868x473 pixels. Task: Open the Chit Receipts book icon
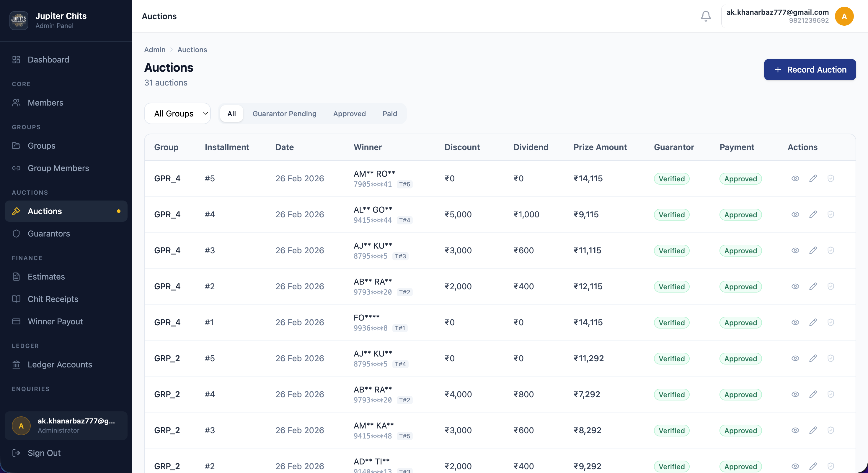[x=16, y=299]
